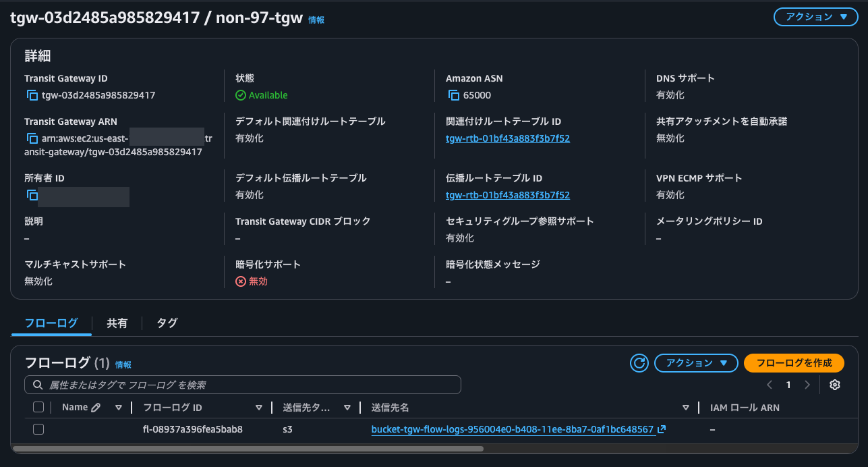The height and width of the screenshot is (467, 868).
Task: Copy the owner ID value
Action: 32,195
